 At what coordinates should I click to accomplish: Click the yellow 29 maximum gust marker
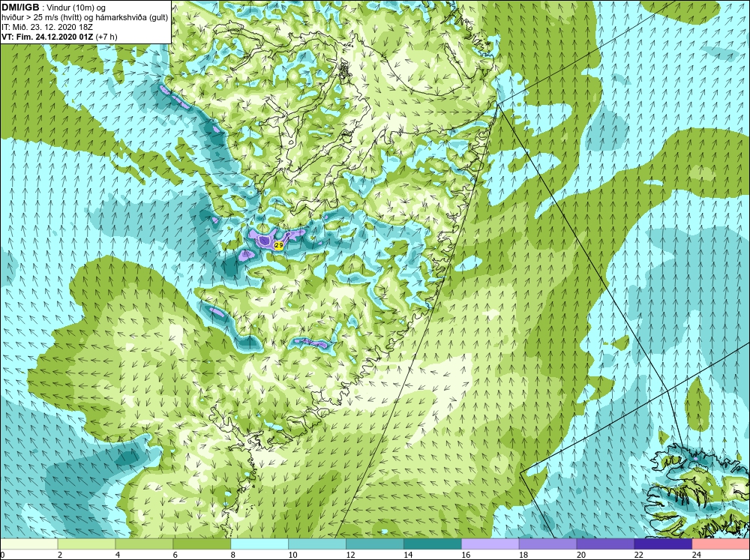point(279,245)
